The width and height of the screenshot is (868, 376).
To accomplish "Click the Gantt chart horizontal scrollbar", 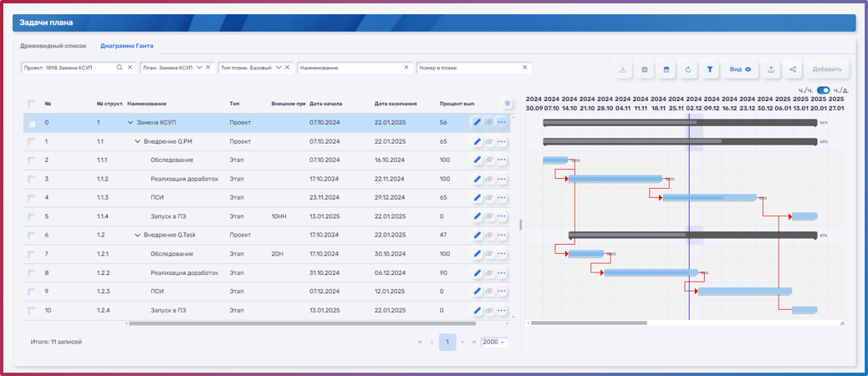I will [589, 323].
